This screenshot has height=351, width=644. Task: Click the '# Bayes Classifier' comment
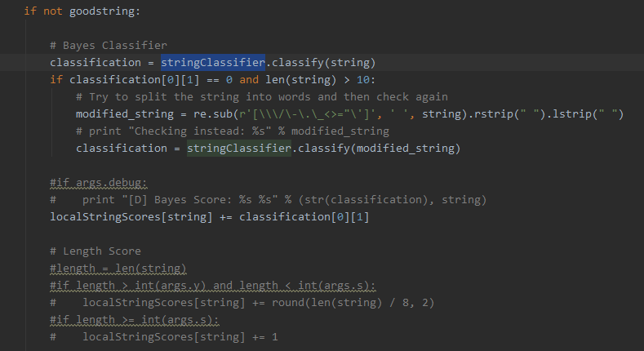click(109, 45)
